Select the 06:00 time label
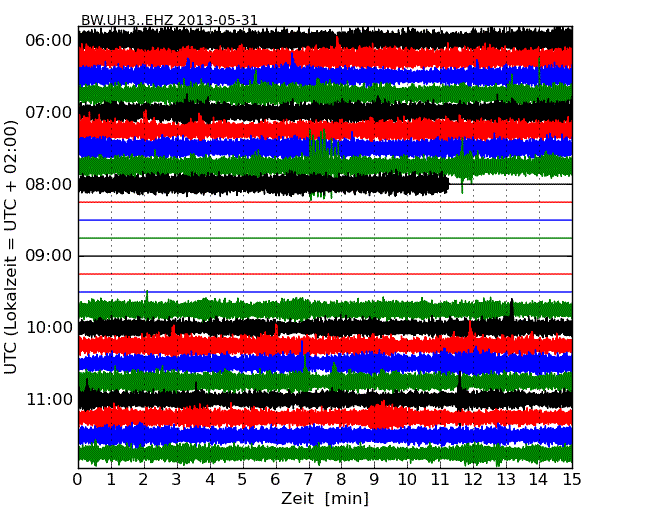650x520 pixels. (x=49, y=41)
